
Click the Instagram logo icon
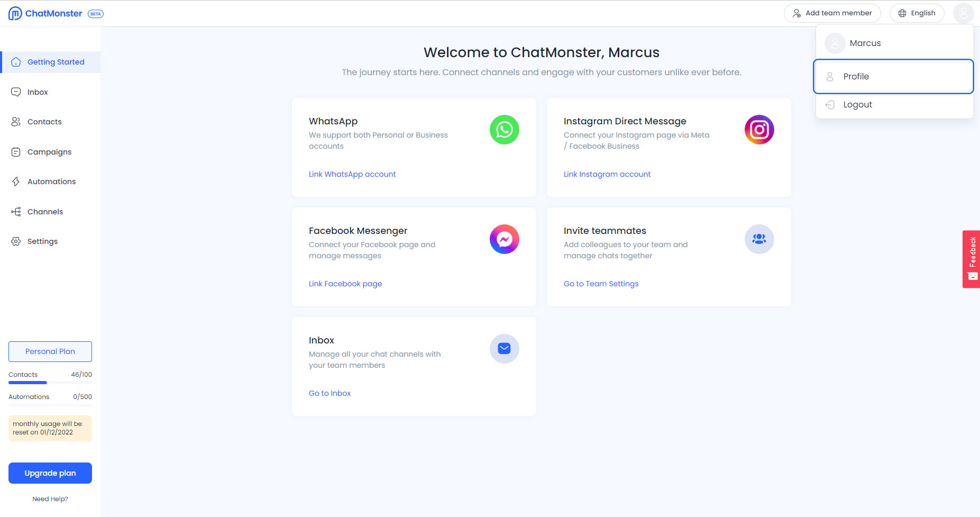click(x=759, y=130)
